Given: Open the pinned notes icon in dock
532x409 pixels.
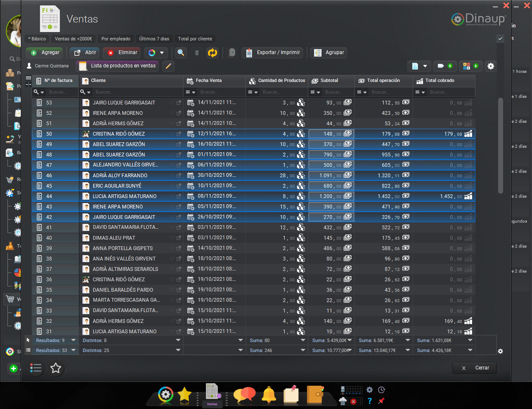Looking at the screenshot, I should 292,394.
